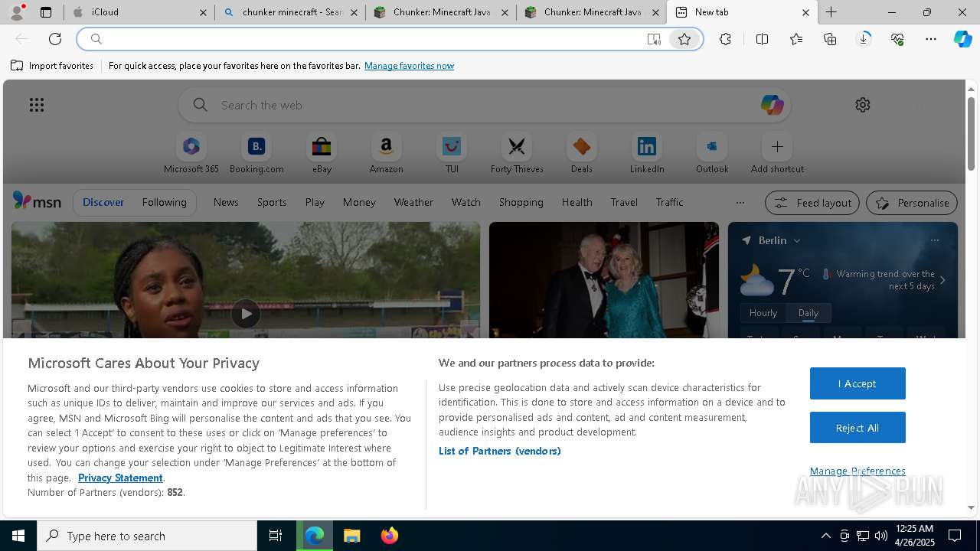Open Edge Settings and more menu
980x551 pixels.
click(931, 39)
